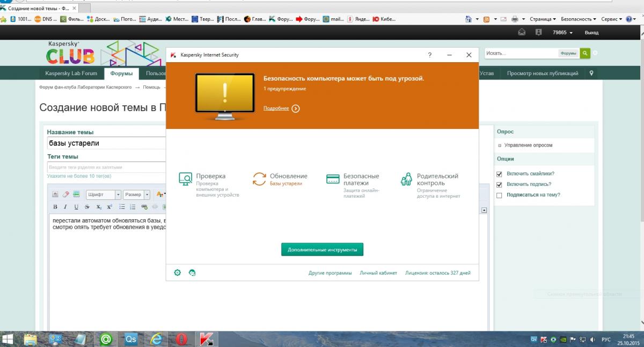
Task: Click the Kaspersky help question mark
Action: [429, 55]
